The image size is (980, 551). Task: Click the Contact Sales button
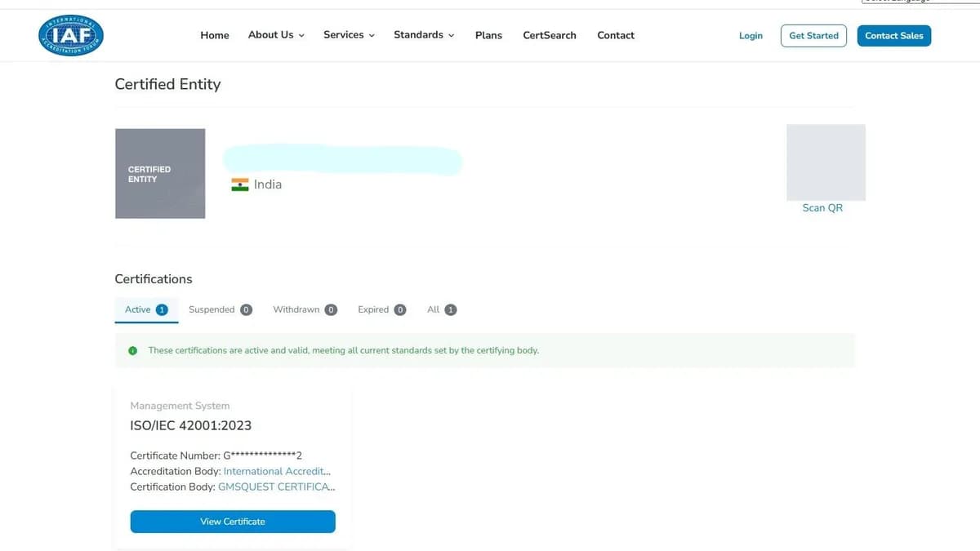coord(894,36)
